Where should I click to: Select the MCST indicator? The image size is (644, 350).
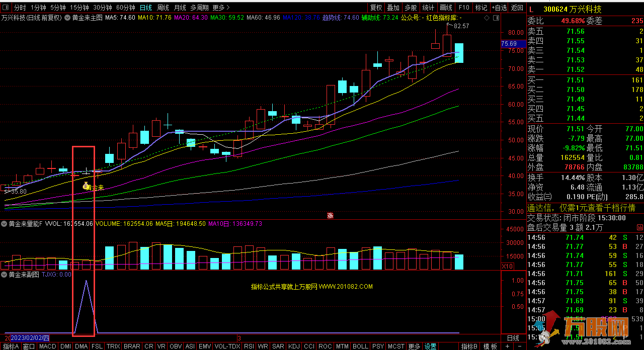pyautogui.click(x=396, y=346)
